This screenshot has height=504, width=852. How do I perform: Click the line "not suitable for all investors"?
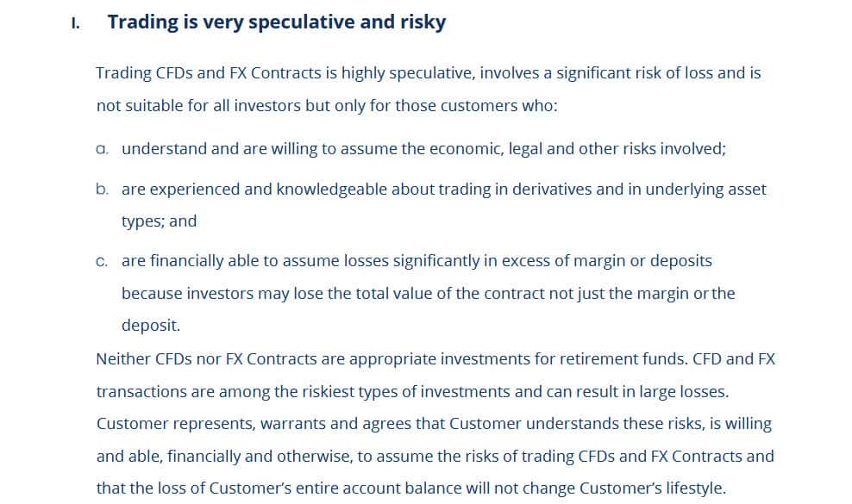[x=327, y=106]
